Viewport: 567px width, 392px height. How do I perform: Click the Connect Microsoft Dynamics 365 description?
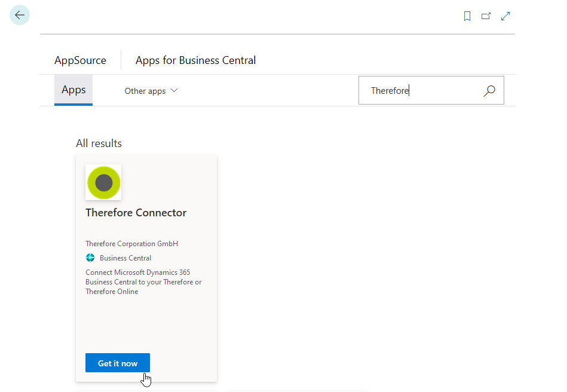143,282
